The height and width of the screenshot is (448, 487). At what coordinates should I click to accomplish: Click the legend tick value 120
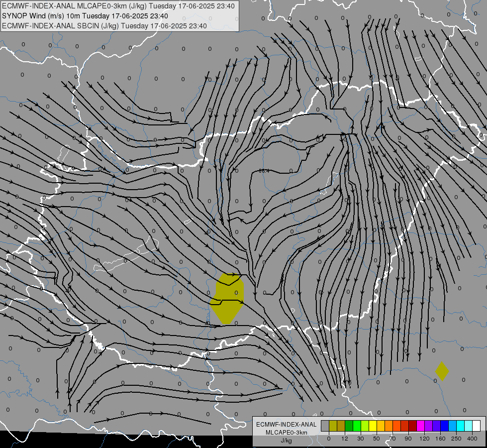(425, 439)
